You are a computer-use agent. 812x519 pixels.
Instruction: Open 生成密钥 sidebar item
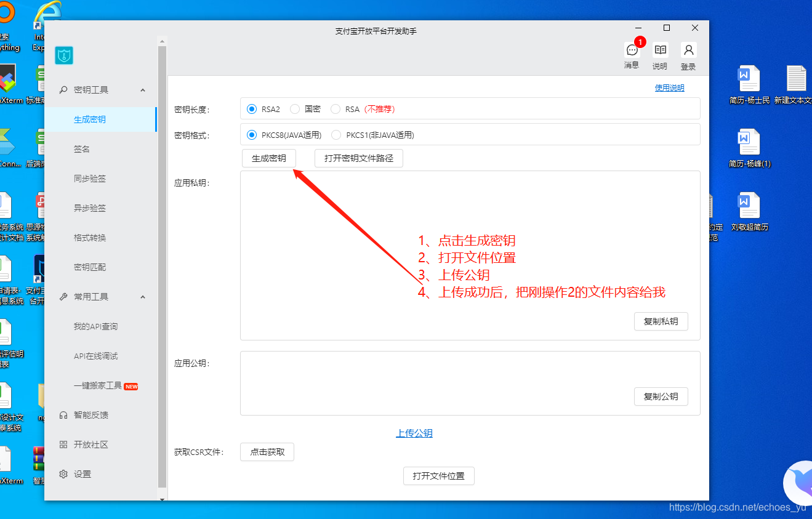(100, 119)
